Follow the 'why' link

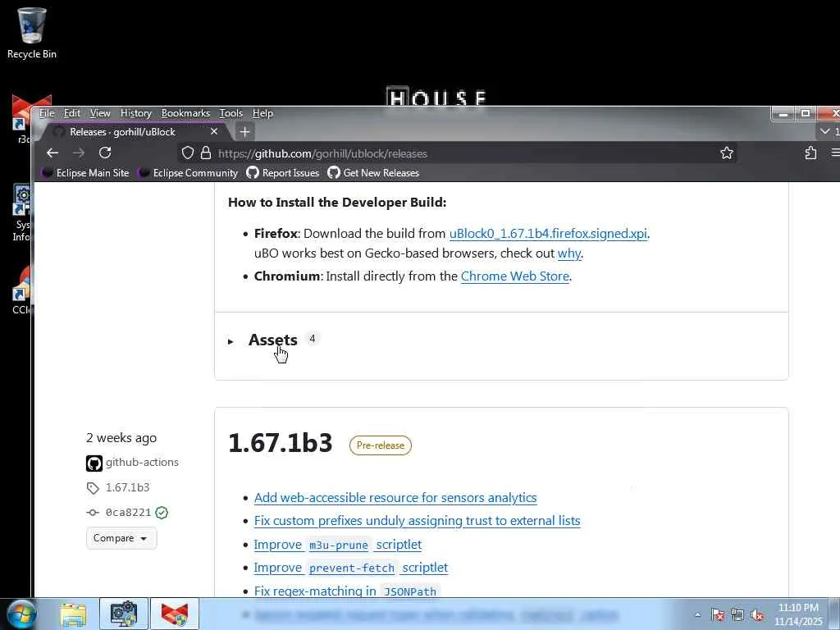point(569,253)
